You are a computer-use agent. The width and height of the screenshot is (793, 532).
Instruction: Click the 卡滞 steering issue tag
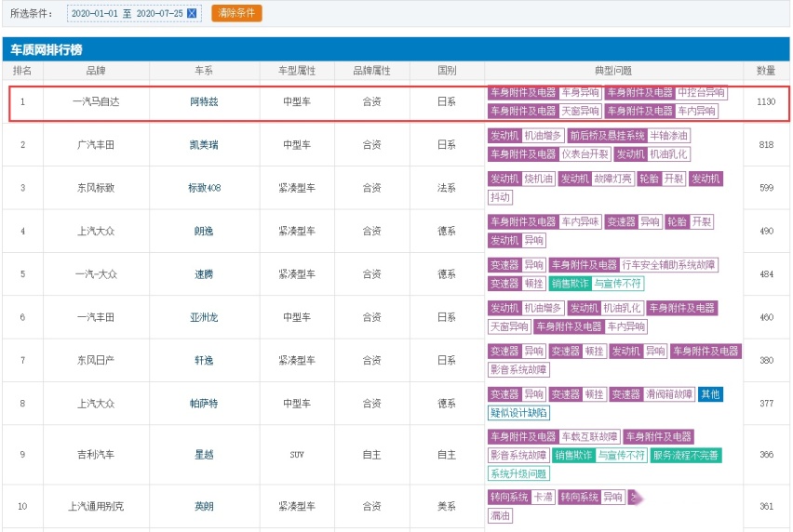pos(544,498)
